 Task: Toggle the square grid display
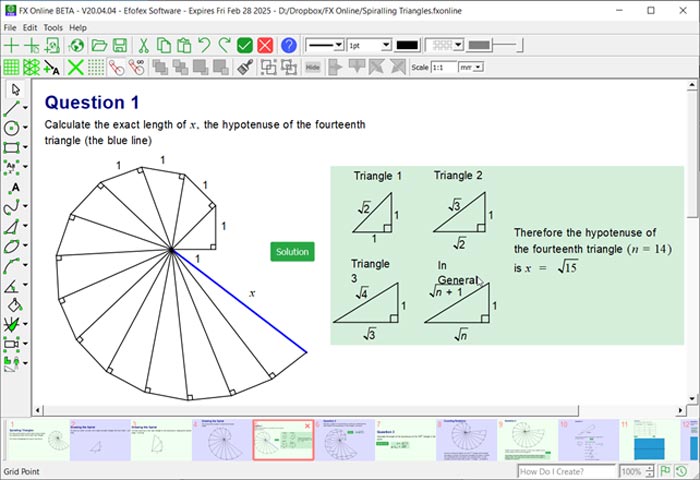(11, 67)
